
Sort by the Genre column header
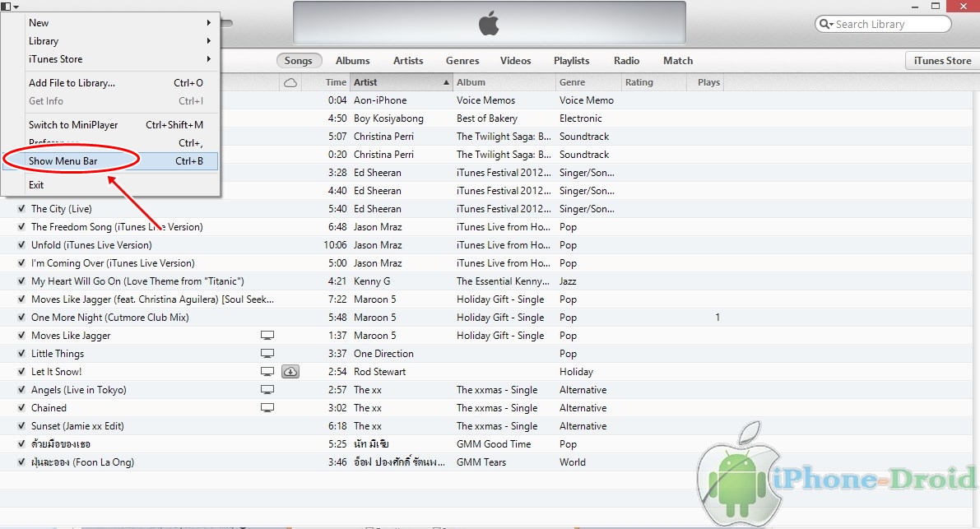coord(589,82)
